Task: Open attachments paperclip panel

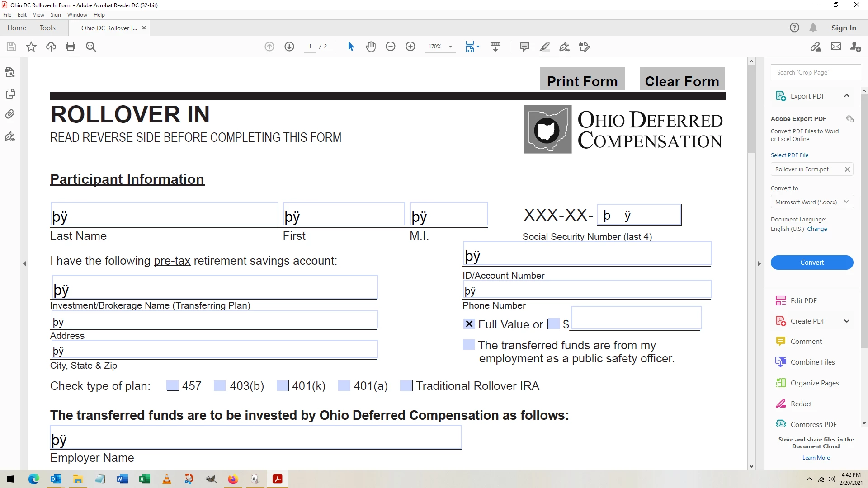Action: coord(10,114)
